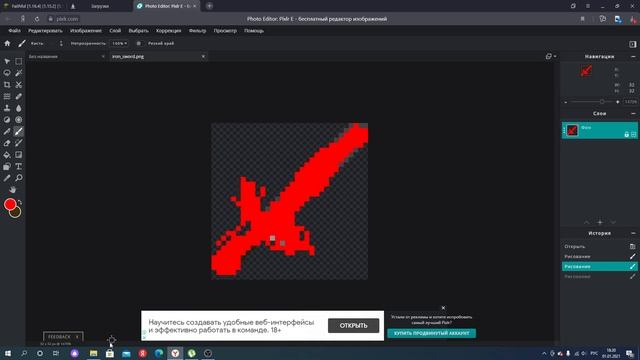Collapse the Слои panel
640x360 pixels.
tap(633, 113)
